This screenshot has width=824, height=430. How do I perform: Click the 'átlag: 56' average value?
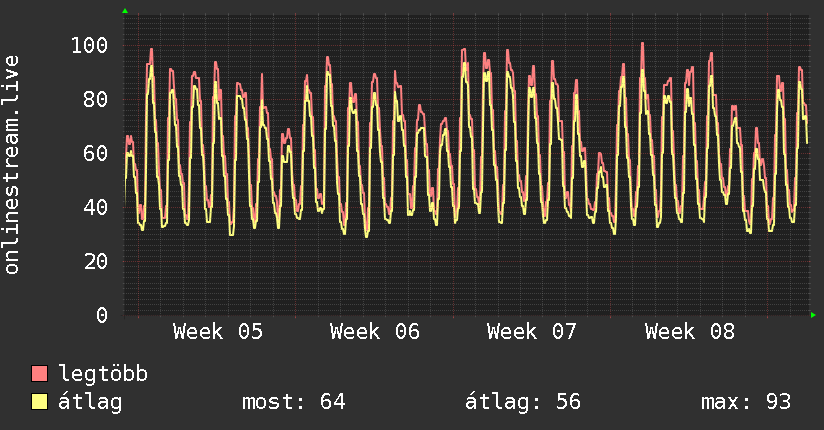(x=523, y=402)
